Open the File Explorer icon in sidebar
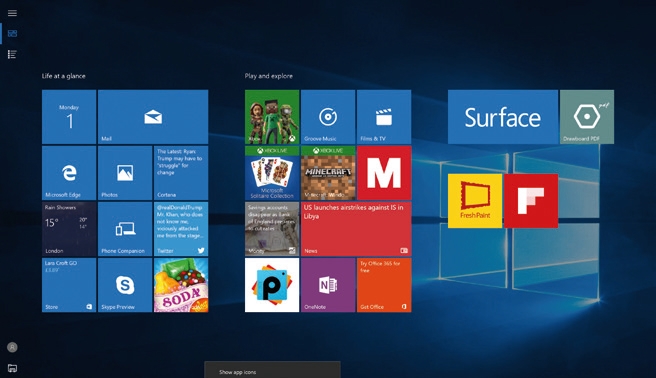This screenshot has height=378, width=656. [12, 368]
